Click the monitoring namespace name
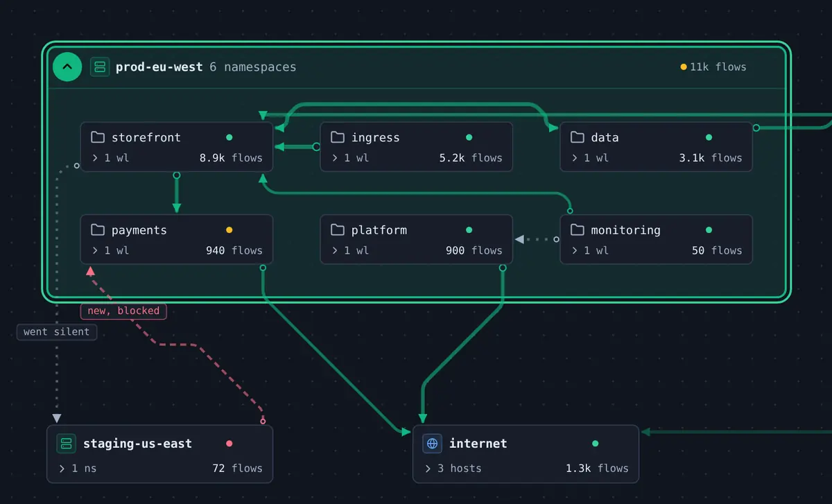The height and width of the screenshot is (504, 832). coord(626,230)
